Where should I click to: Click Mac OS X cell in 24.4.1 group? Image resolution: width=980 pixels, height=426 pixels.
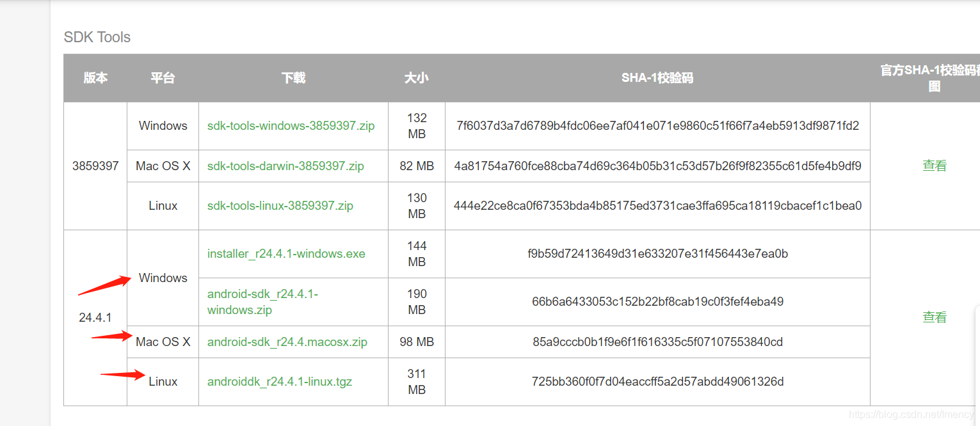163,342
